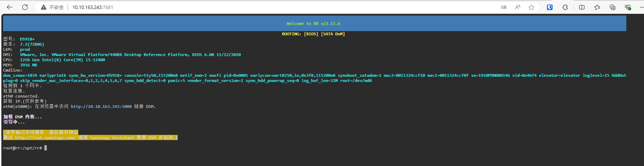Click the terminal prompt root@rr:/opt/rr#

coord(23,148)
